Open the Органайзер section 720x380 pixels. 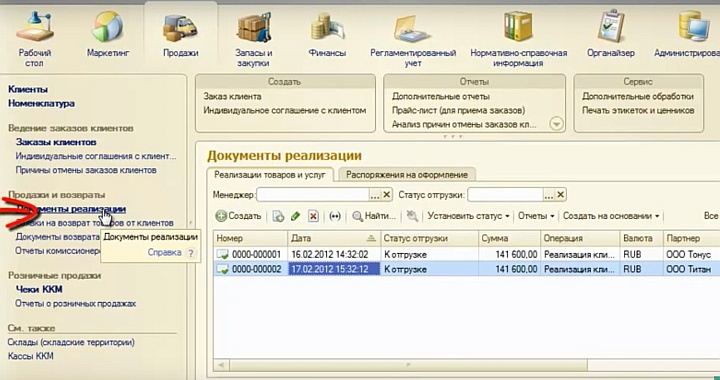click(x=611, y=34)
